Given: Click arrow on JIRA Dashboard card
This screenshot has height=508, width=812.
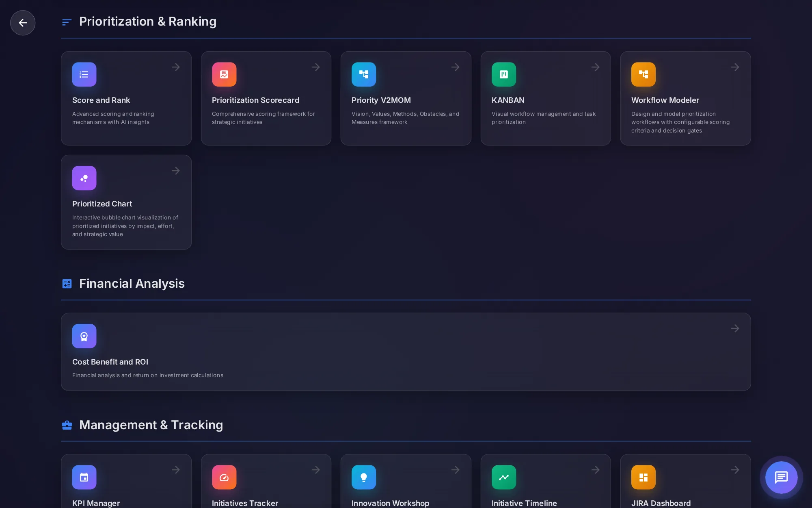Looking at the screenshot, I should tap(735, 470).
